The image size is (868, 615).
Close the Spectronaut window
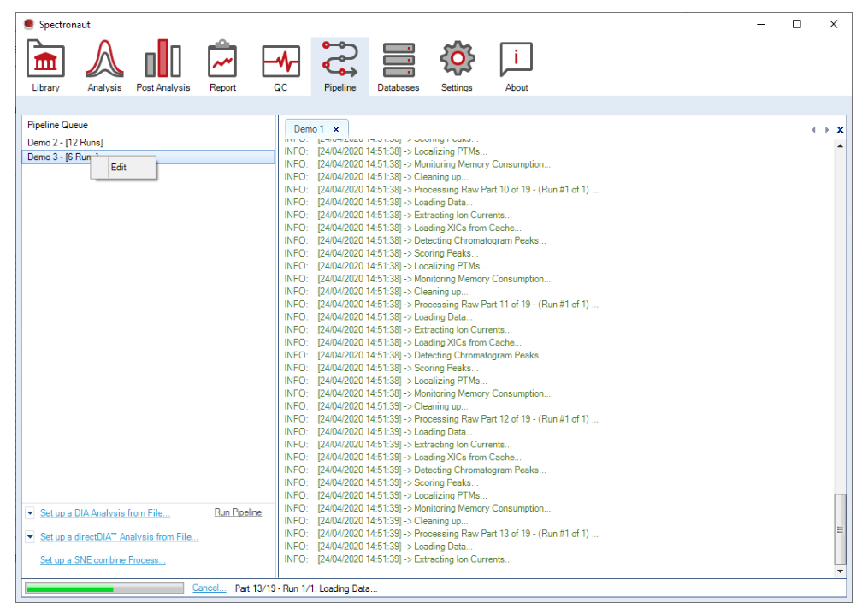point(833,24)
